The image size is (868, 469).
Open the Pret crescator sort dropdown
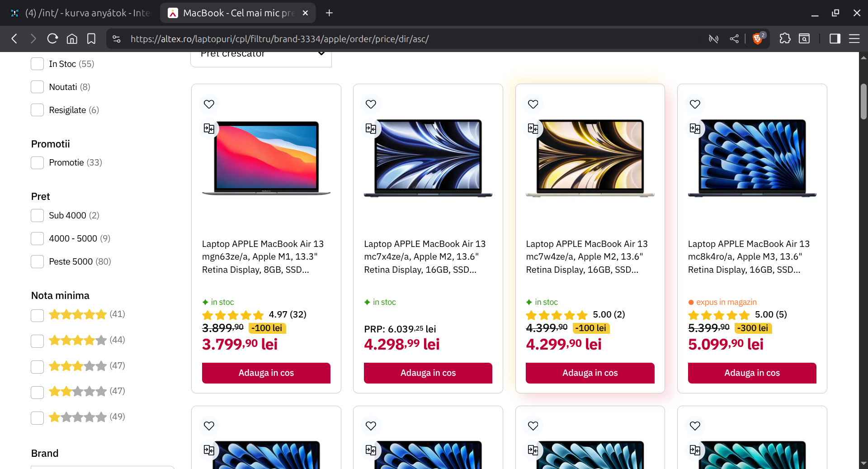pos(261,57)
